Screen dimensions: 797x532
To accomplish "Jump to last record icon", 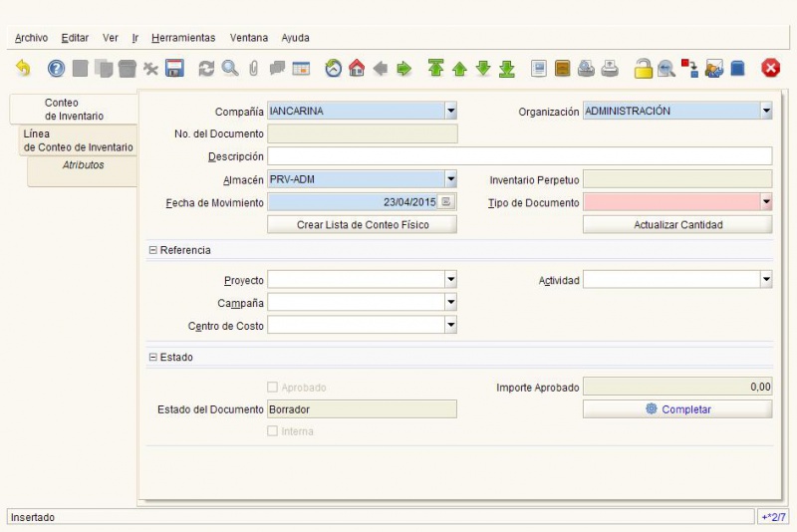I will (x=507, y=68).
